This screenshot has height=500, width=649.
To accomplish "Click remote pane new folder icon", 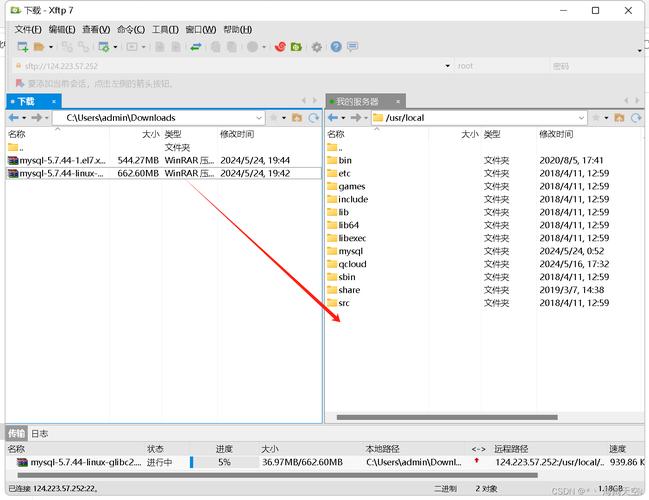I will (x=619, y=118).
